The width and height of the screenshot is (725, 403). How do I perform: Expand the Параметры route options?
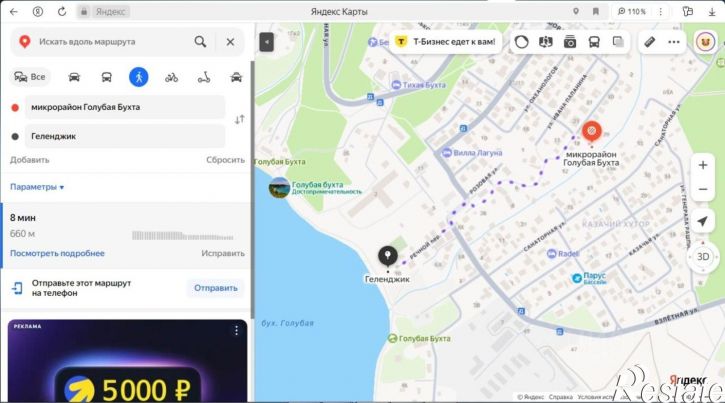(x=37, y=187)
